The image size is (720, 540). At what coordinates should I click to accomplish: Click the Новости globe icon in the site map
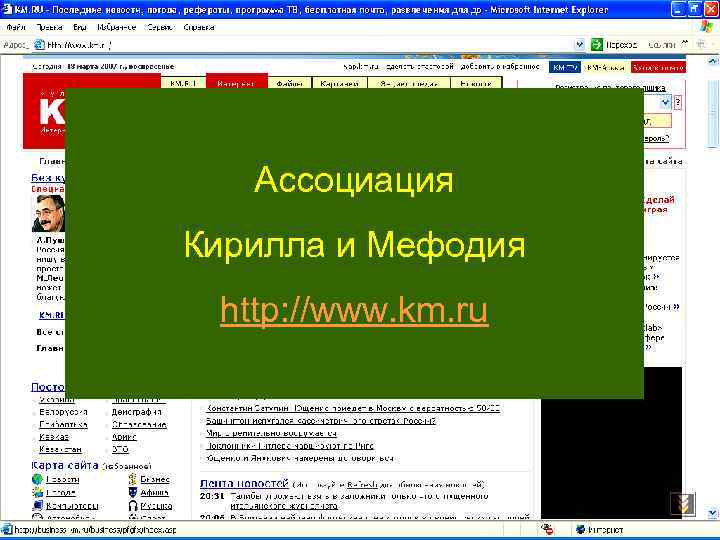click(x=37, y=479)
